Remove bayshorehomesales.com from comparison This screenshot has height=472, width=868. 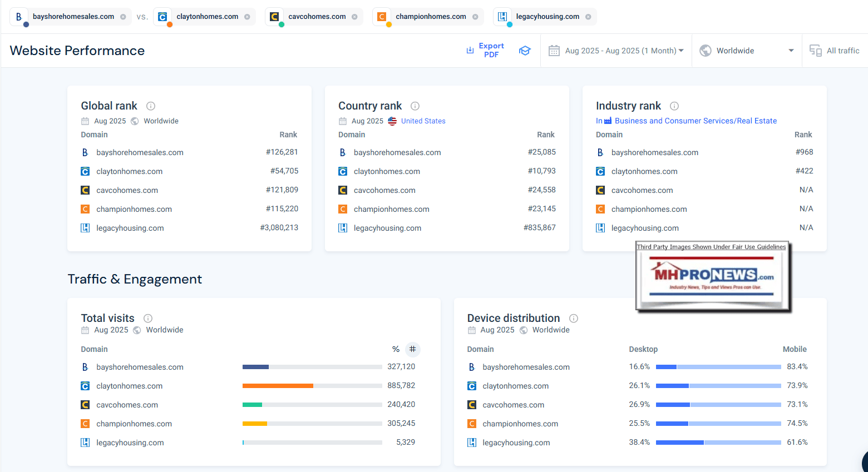click(123, 17)
